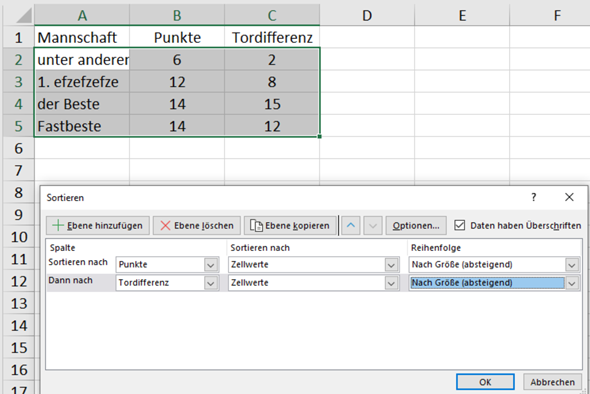Select row 3 header

18,82
